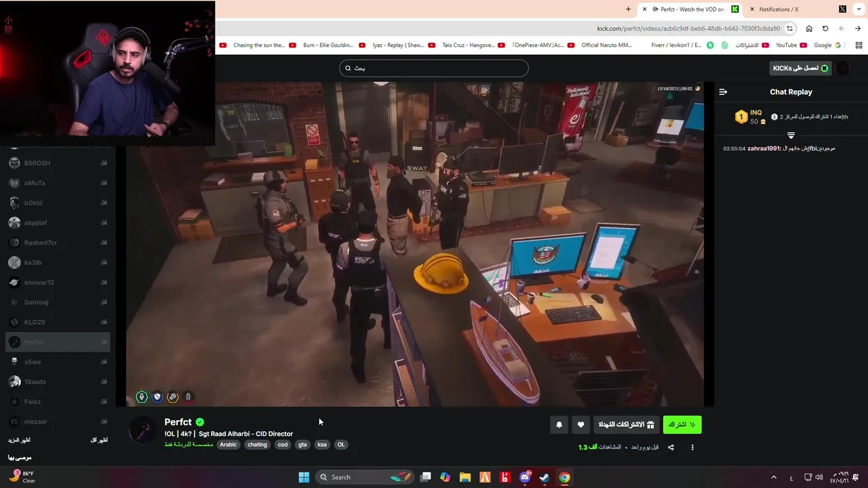Open the Fiverr / levikon1 bookmark

click(x=682, y=45)
